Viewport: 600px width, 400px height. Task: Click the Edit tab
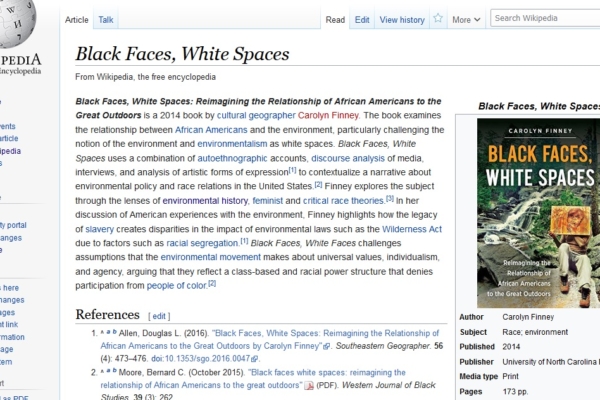coord(362,19)
